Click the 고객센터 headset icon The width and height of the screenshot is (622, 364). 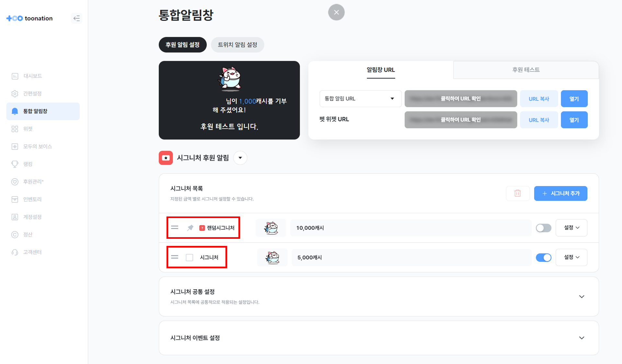point(15,252)
